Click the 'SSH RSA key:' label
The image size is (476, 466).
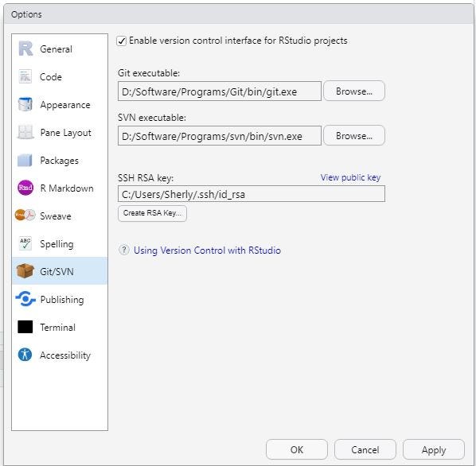(146, 177)
